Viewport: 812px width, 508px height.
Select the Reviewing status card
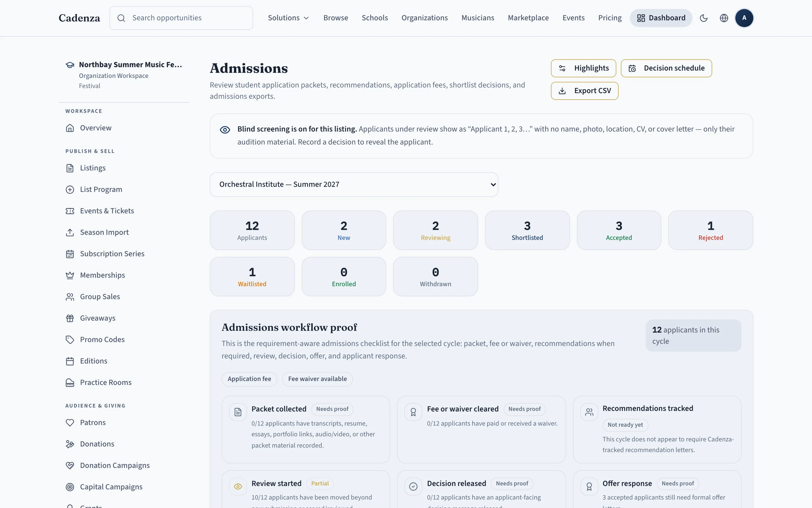point(436,230)
